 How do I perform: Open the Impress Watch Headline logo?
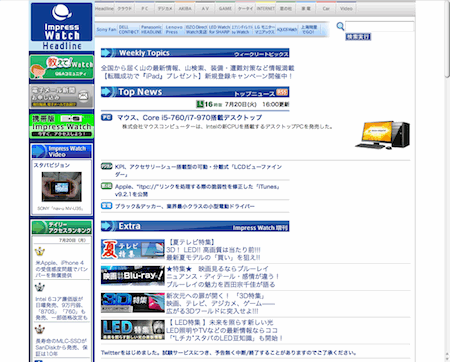point(61,27)
